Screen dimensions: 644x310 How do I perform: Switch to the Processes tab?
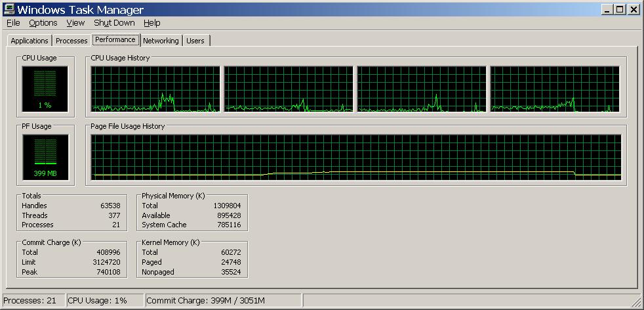click(71, 41)
